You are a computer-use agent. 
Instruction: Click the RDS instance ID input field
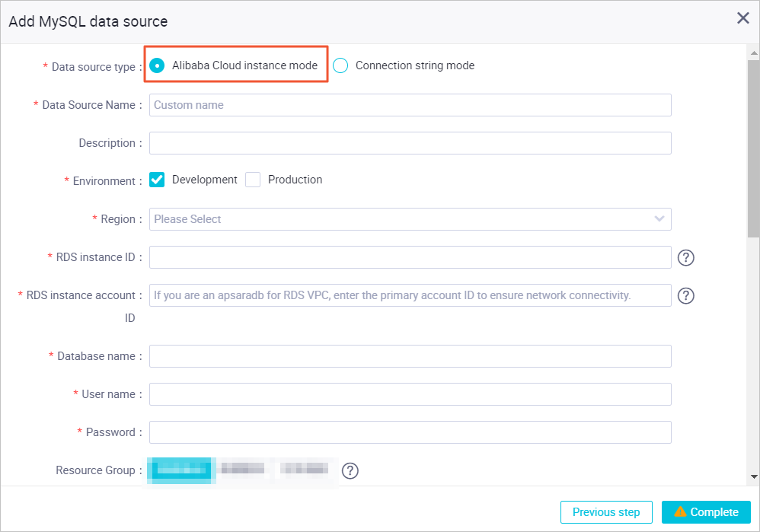[410, 257]
